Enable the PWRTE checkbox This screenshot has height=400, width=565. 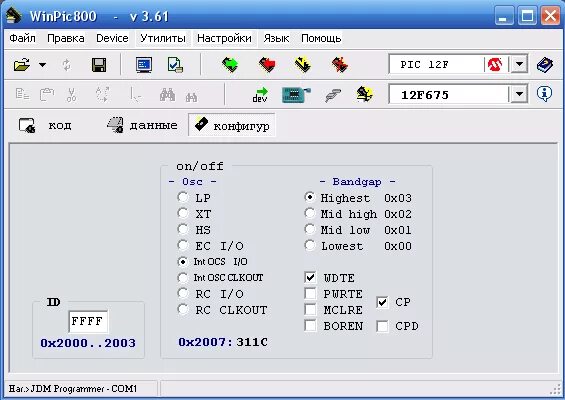[x=310, y=293]
